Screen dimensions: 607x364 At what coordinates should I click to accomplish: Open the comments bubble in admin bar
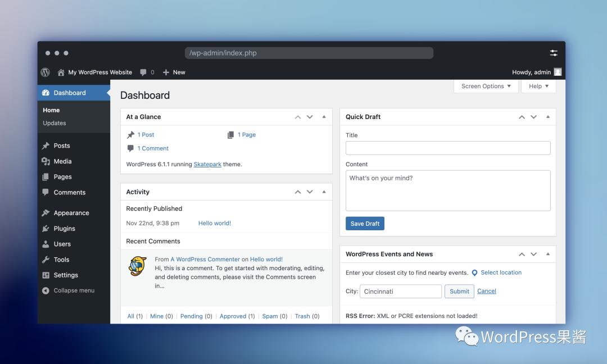tap(143, 72)
